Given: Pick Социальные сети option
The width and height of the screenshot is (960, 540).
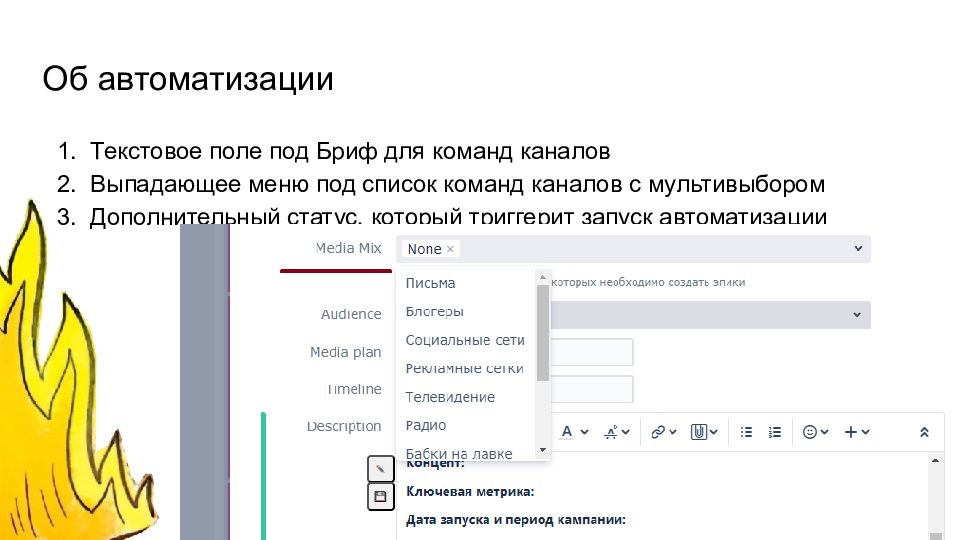Looking at the screenshot, I should [x=464, y=340].
